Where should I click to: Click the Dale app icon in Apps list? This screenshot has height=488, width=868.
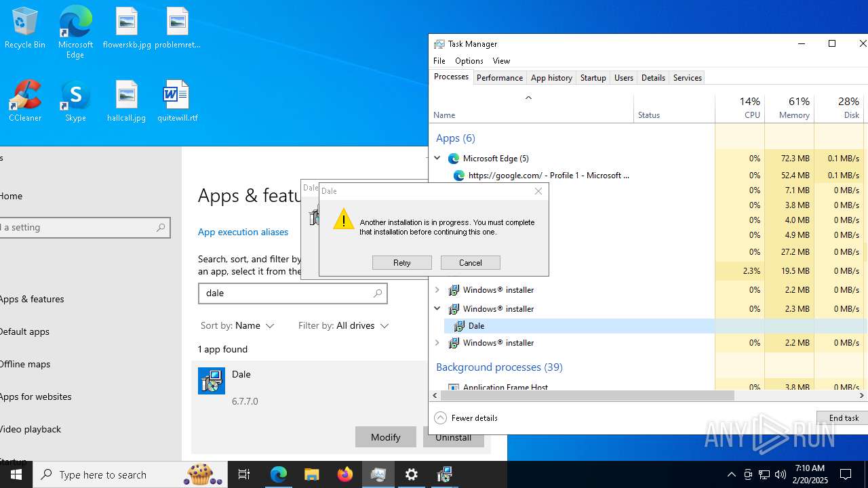click(x=212, y=381)
